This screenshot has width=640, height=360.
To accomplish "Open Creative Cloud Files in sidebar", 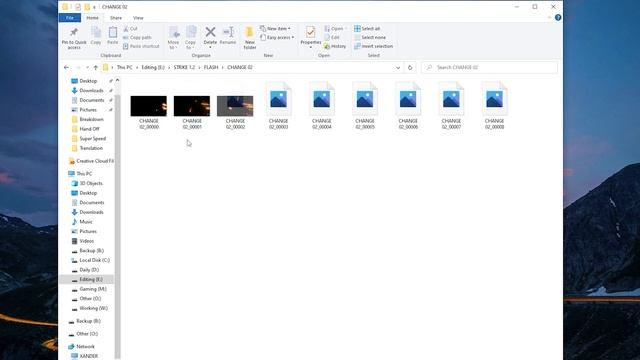I will coord(91,161).
